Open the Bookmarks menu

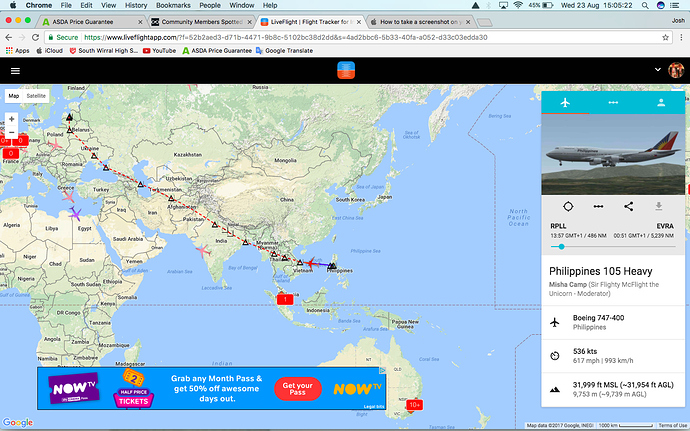[x=173, y=5]
